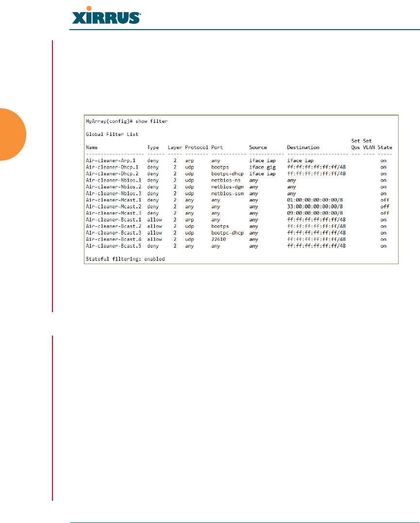This screenshot has width=420, height=523.
Task: Click 'allow' type in the Air-cleaner-Bcast.1 row
Action: (x=154, y=220)
